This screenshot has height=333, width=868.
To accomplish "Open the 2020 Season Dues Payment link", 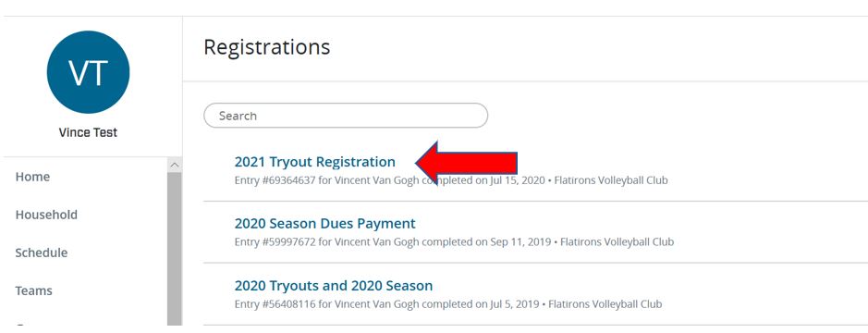I will pyautogui.click(x=325, y=223).
